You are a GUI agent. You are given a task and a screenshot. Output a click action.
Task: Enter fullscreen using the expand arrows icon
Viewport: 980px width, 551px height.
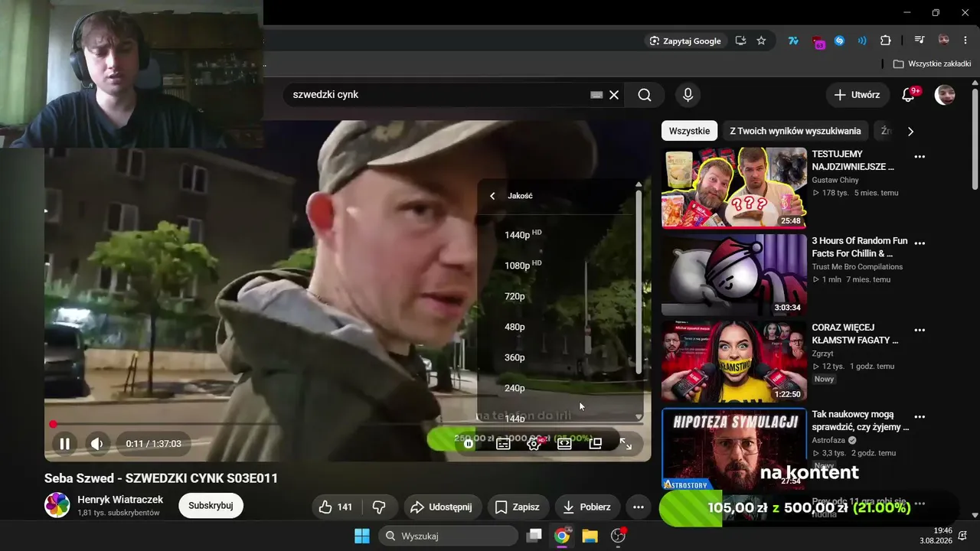click(x=626, y=444)
